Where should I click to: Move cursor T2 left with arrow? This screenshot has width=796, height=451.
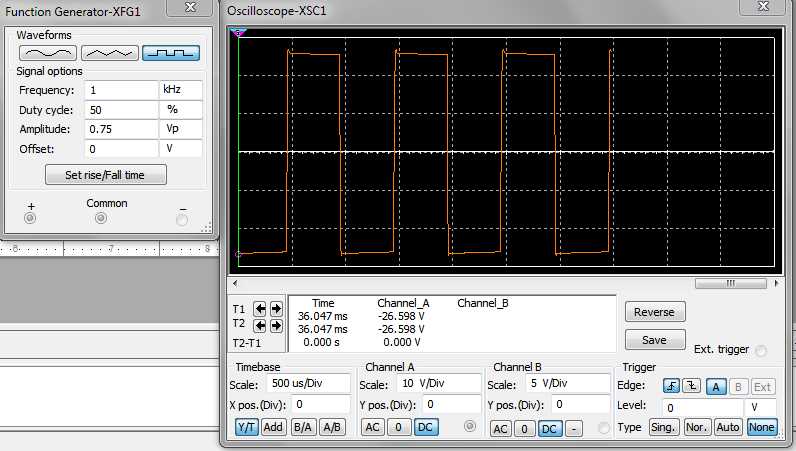click(x=260, y=325)
